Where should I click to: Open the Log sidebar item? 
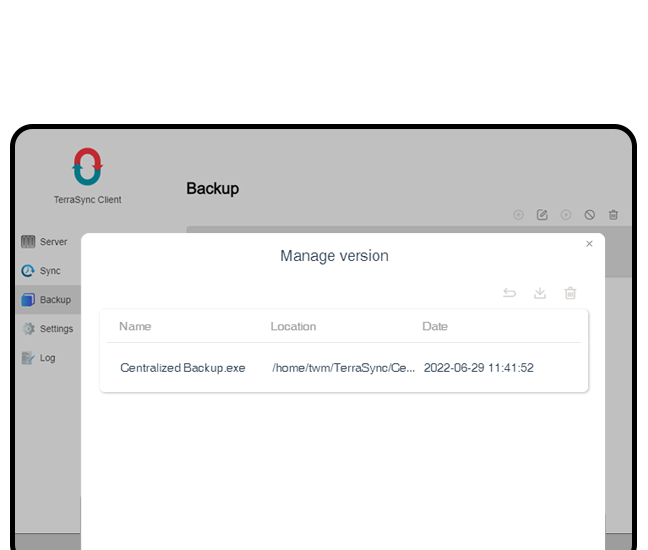(48, 358)
